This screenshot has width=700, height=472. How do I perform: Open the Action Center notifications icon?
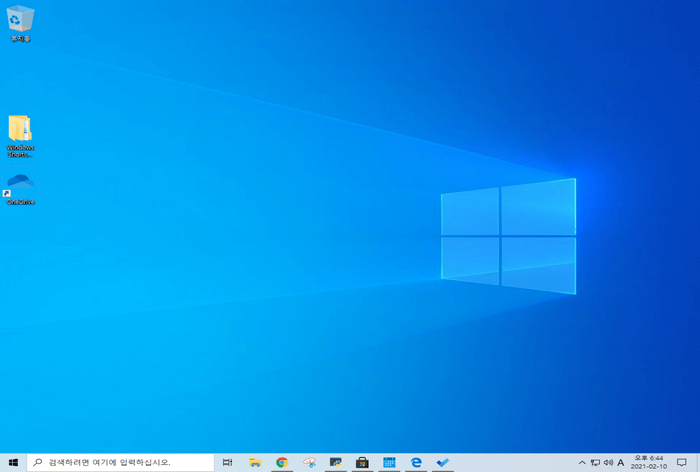pos(681,463)
